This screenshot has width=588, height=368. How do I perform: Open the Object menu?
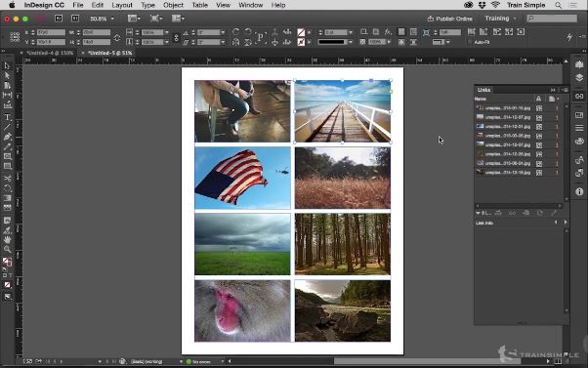pos(173,5)
